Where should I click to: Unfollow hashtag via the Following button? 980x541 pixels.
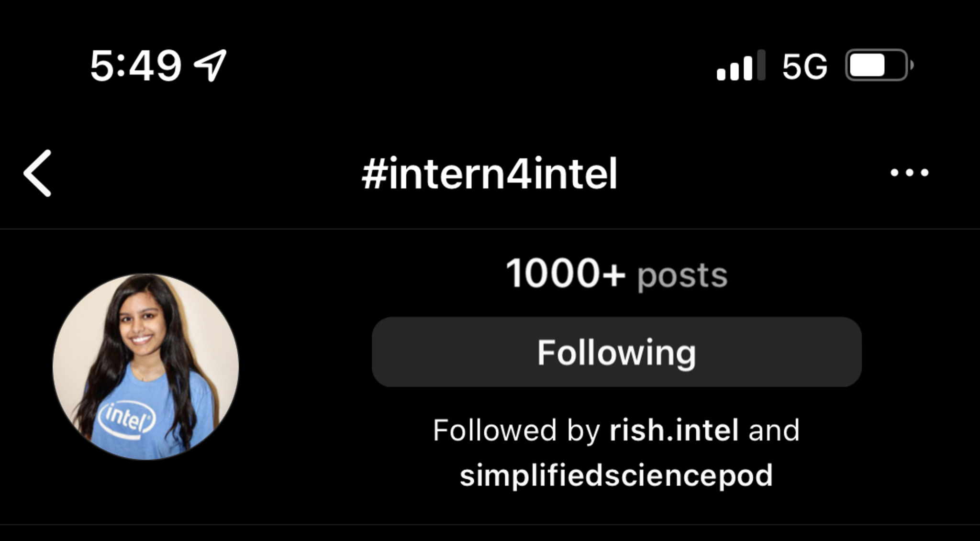pos(616,352)
